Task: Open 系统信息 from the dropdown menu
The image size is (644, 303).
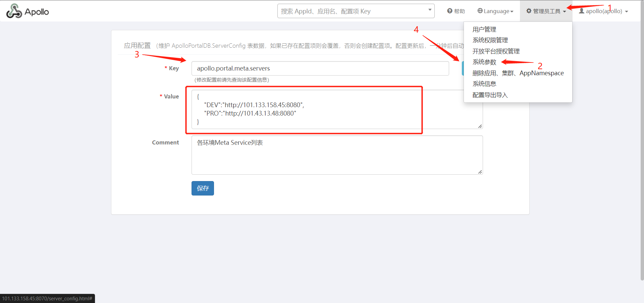Action: pos(484,84)
